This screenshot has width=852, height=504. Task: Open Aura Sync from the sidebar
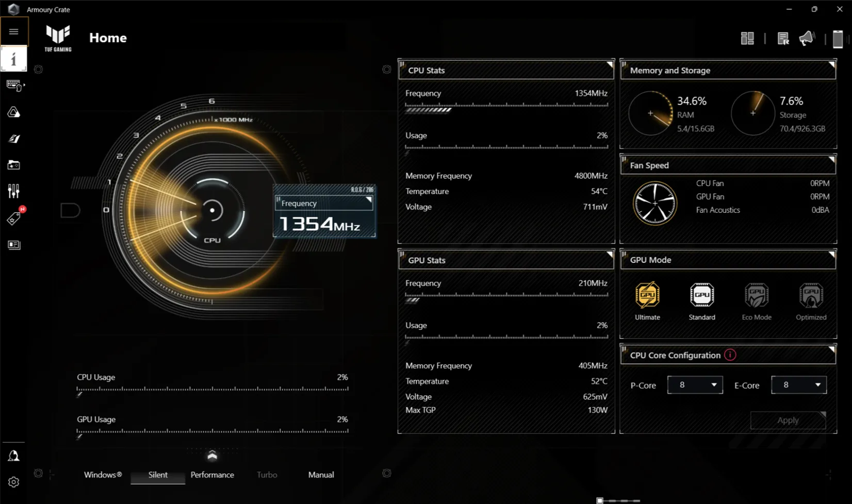coord(14,112)
